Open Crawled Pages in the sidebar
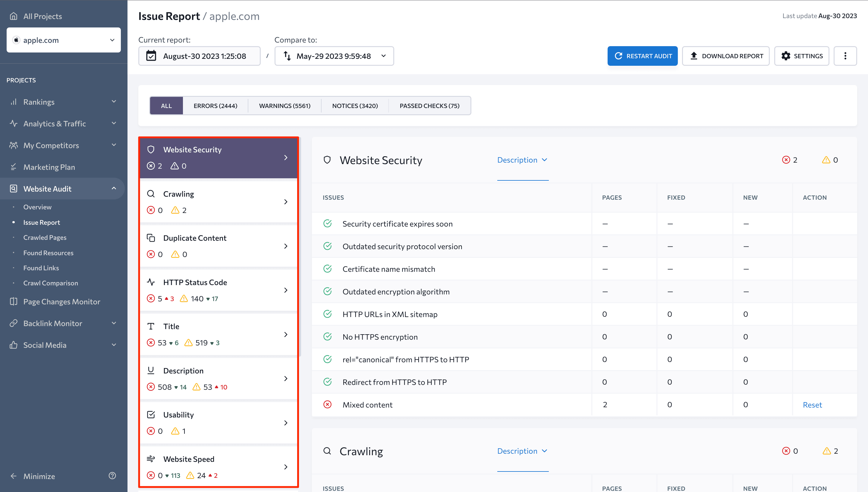 [45, 237]
